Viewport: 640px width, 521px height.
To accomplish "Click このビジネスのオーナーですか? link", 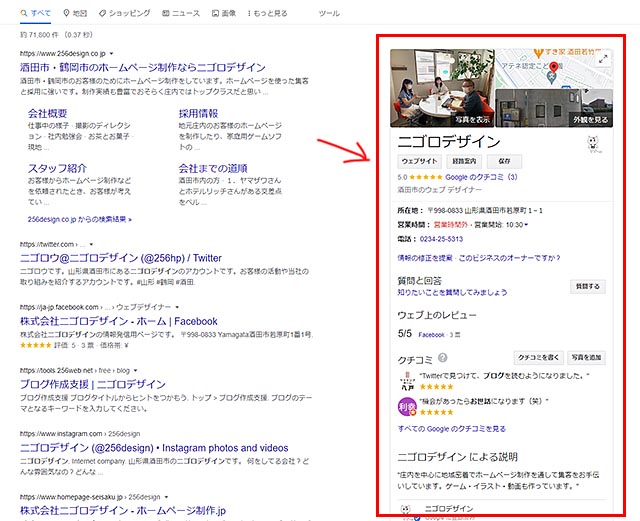I will point(509,258).
